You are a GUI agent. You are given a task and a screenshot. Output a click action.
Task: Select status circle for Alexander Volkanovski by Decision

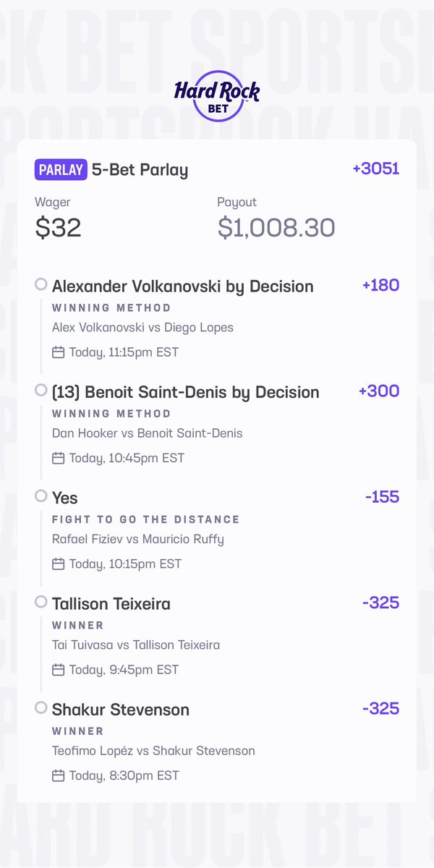[x=41, y=285]
